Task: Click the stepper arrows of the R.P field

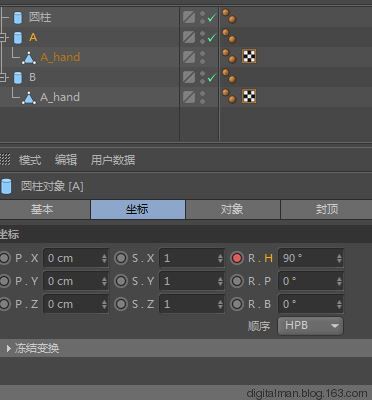Action: pyautogui.click(x=339, y=281)
